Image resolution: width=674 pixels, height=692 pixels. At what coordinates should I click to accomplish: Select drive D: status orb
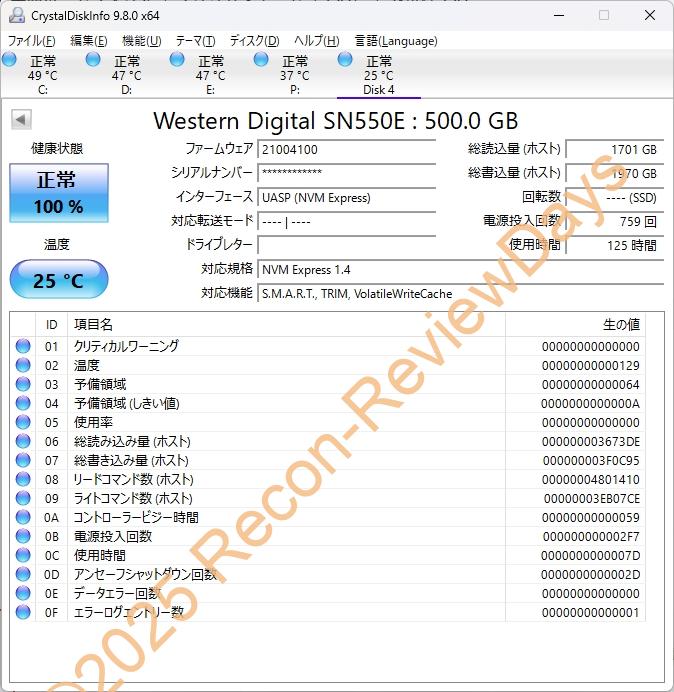click(93, 60)
